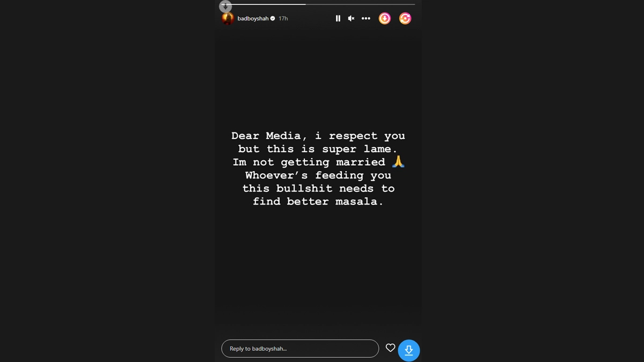Click the grey down-arrow icon at top-left
Viewport: 644px width, 362px height.
point(225,6)
